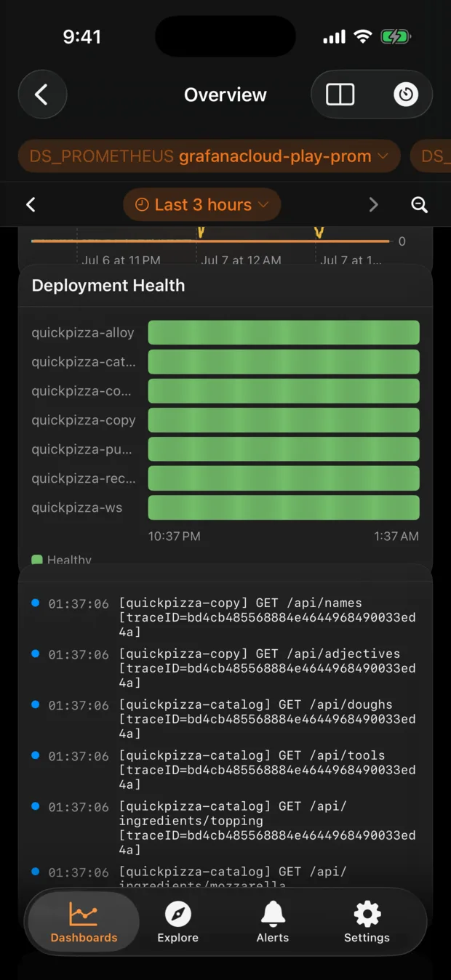
Task: Open the split-panel layout icon
Action: 340,95
